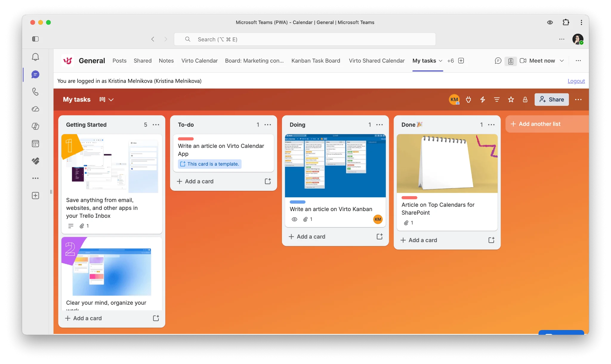Open the Viva Engage icon in sidebar
This screenshot has width=611, height=364.
coord(36,161)
